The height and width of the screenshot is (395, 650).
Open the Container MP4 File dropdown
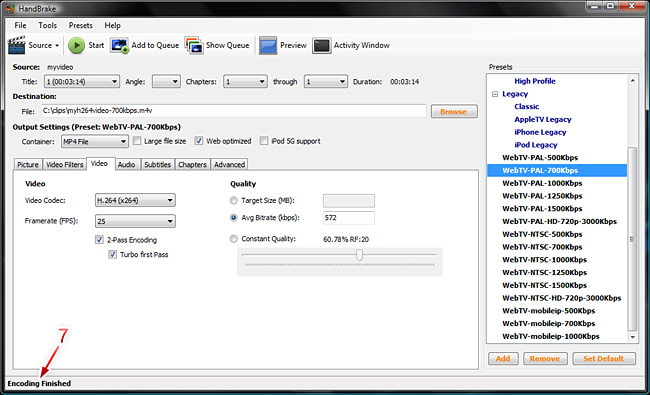(x=95, y=141)
